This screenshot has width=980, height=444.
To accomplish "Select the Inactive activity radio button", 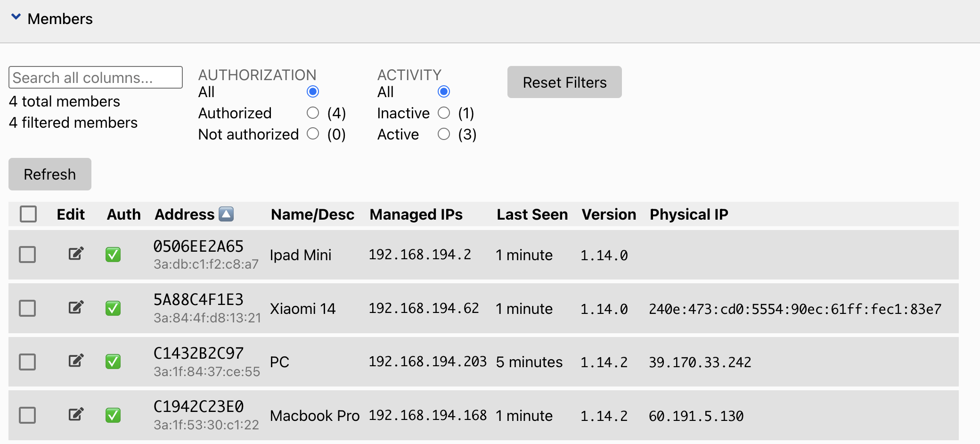I will (444, 113).
